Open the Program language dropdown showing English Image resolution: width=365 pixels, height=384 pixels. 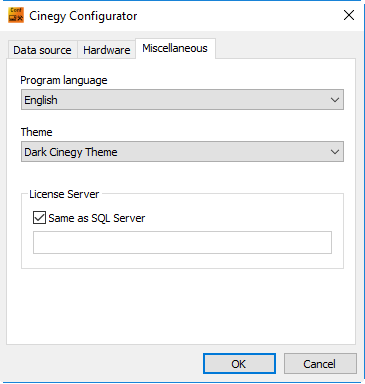(x=182, y=100)
